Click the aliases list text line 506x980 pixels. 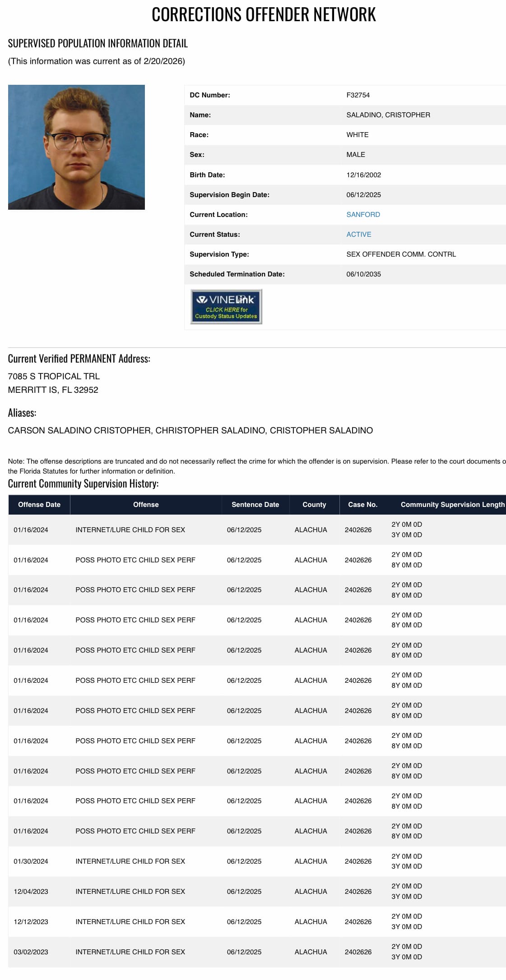pos(190,430)
